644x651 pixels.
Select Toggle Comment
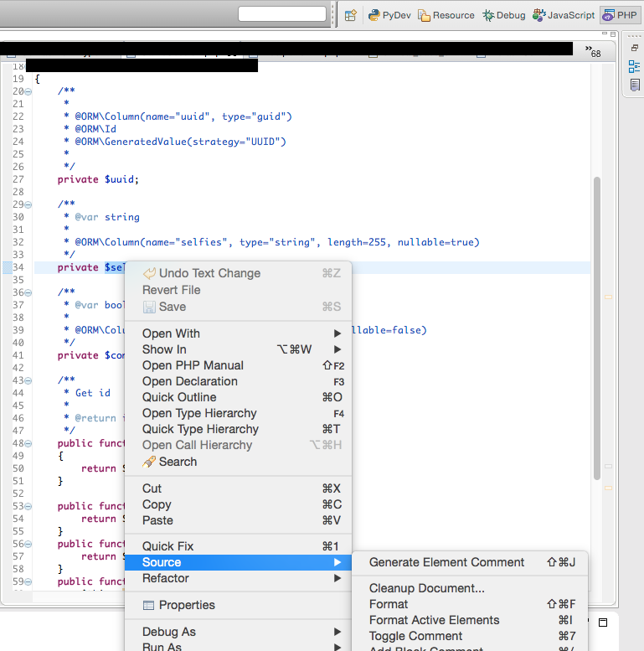coord(470,636)
